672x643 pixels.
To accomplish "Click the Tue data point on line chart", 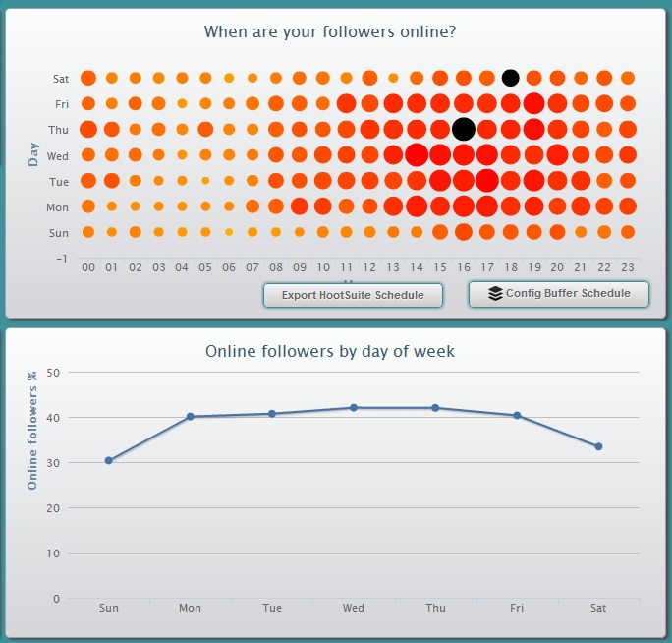I will (x=272, y=414).
